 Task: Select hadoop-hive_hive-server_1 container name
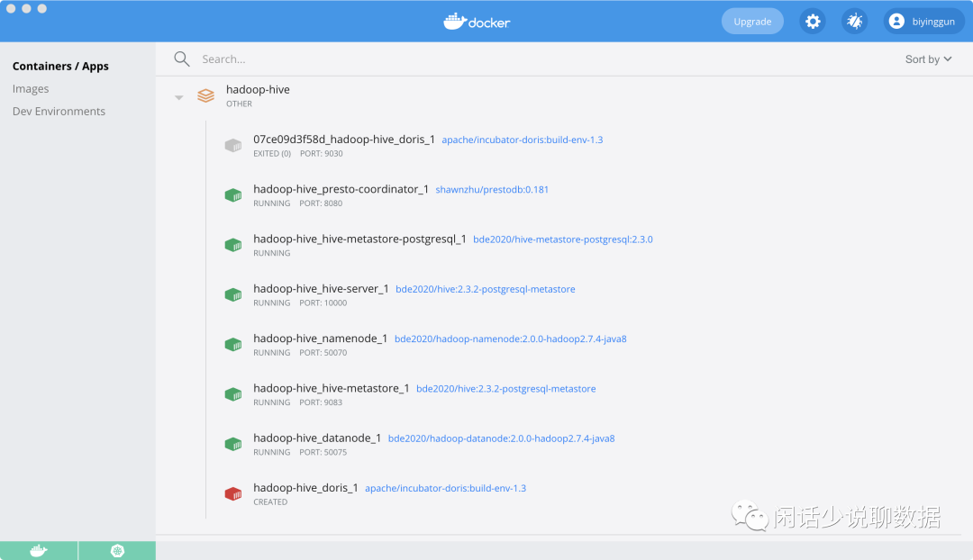321,288
